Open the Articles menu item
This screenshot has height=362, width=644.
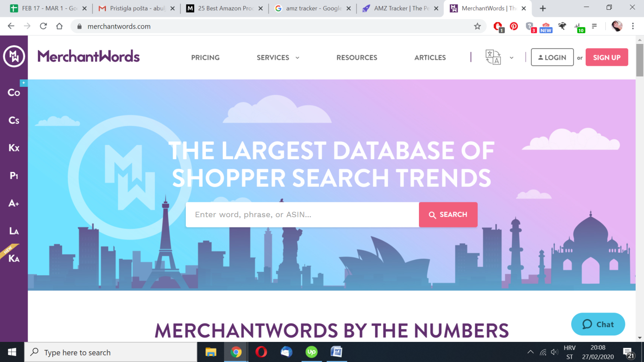tap(430, 57)
